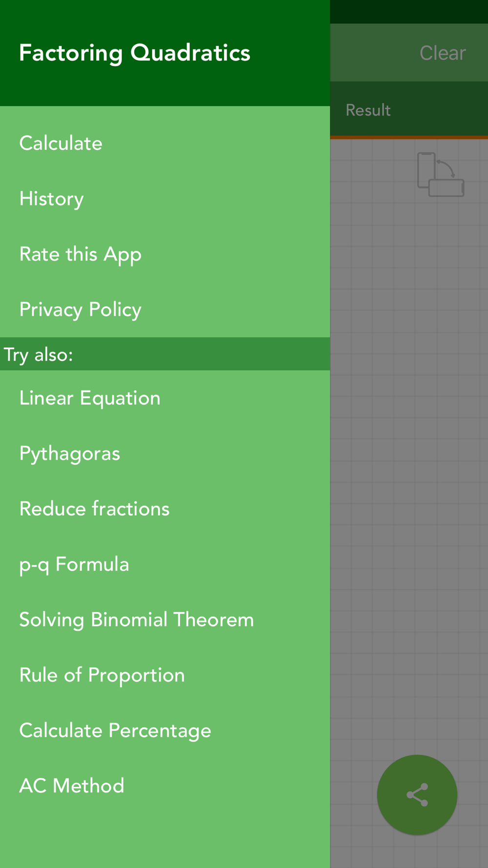Tap the Try also section header
Viewport: 488px width, 868px height.
coord(165,354)
